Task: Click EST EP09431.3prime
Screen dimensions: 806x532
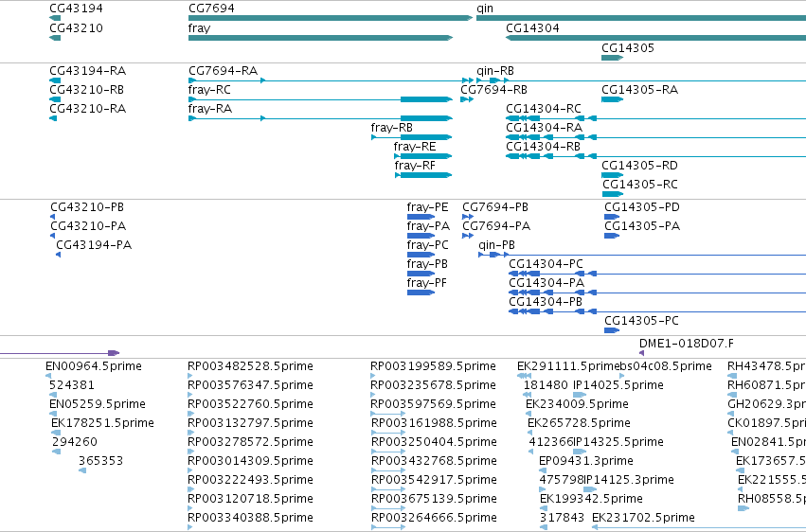Action: (542, 470)
